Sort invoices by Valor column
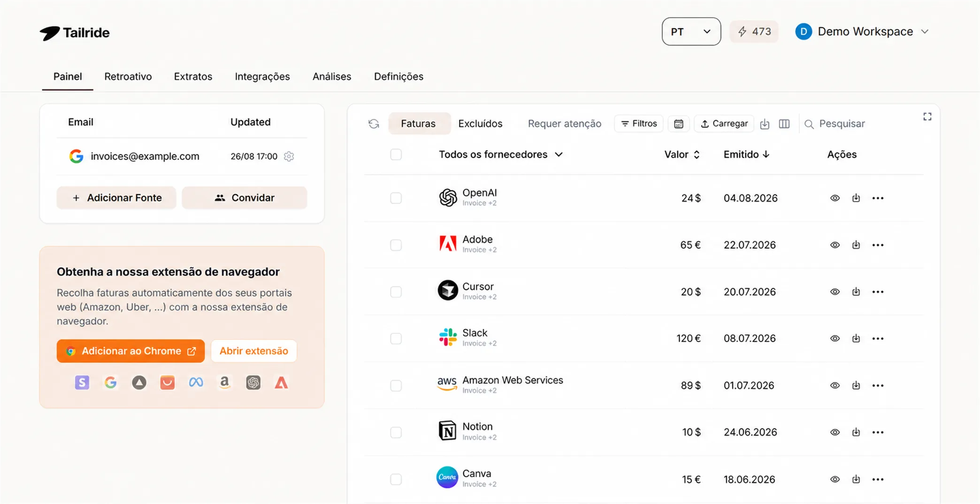The width and height of the screenshot is (980, 504). tap(682, 154)
